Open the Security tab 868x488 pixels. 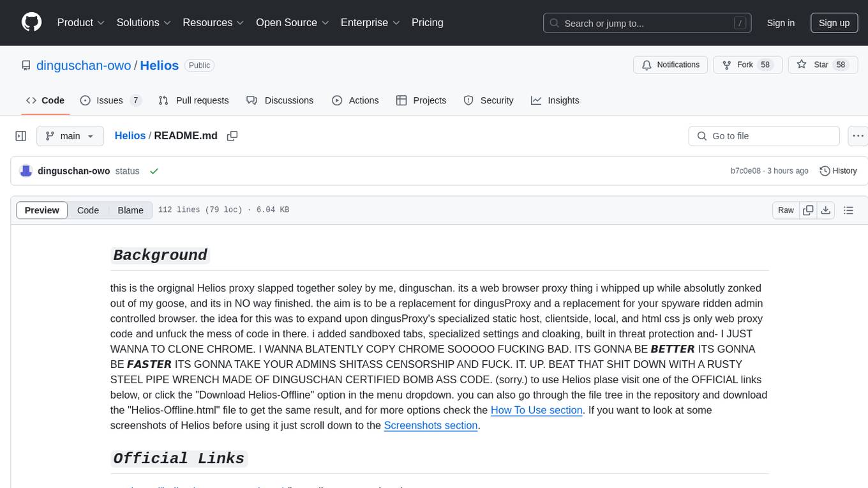pyautogui.click(x=488, y=100)
